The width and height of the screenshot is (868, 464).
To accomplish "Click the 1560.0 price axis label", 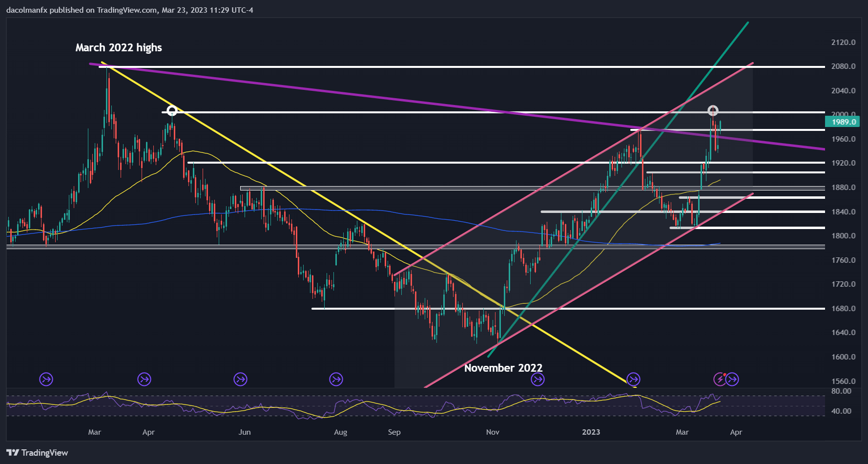I will point(844,381).
